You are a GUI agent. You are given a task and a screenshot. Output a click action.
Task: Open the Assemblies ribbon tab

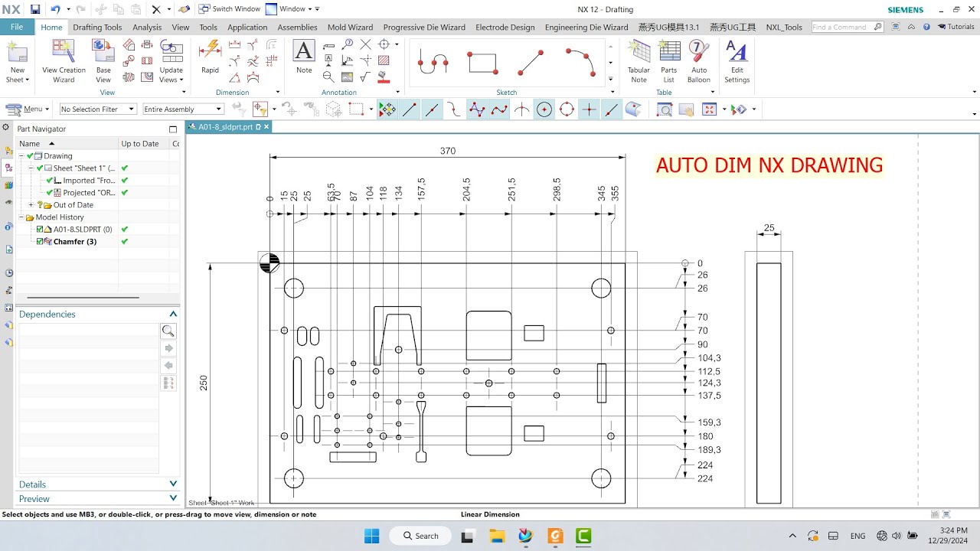pyautogui.click(x=297, y=27)
